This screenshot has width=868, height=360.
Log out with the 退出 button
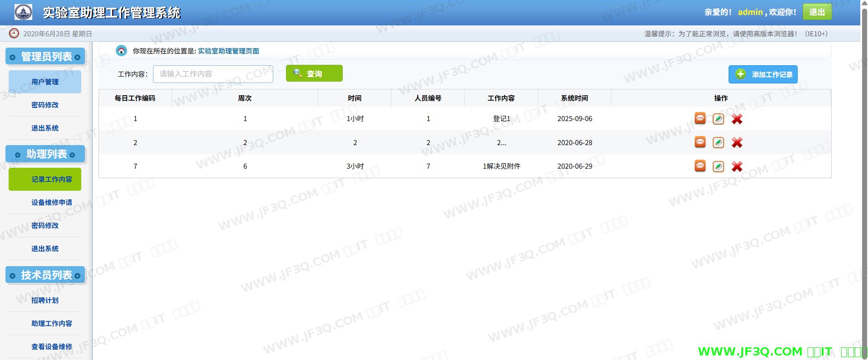click(817, 12)
